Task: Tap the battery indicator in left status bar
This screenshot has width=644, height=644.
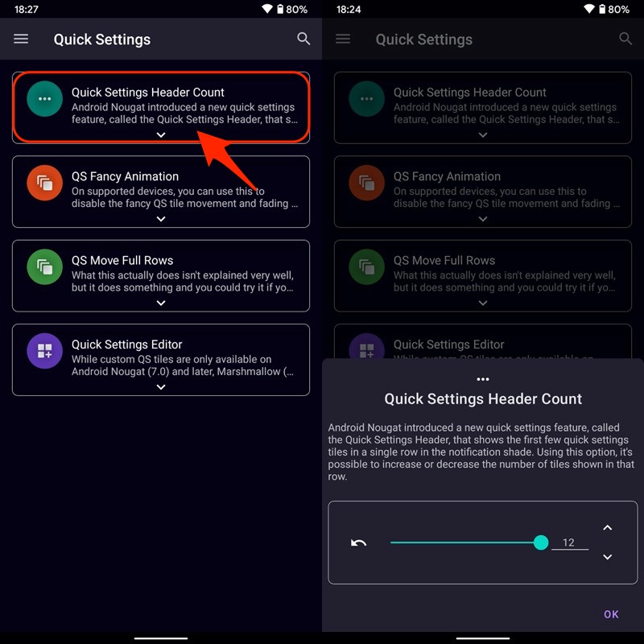Action: (280, 9)
